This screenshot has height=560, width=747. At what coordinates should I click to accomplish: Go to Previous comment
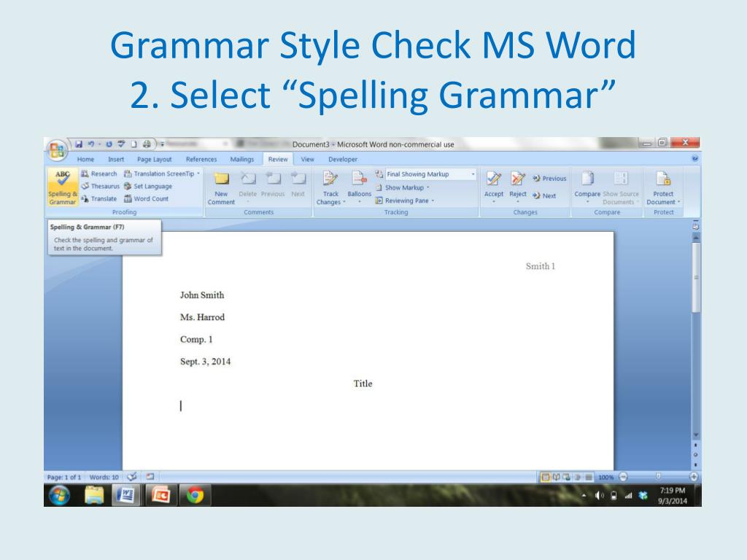273,185
